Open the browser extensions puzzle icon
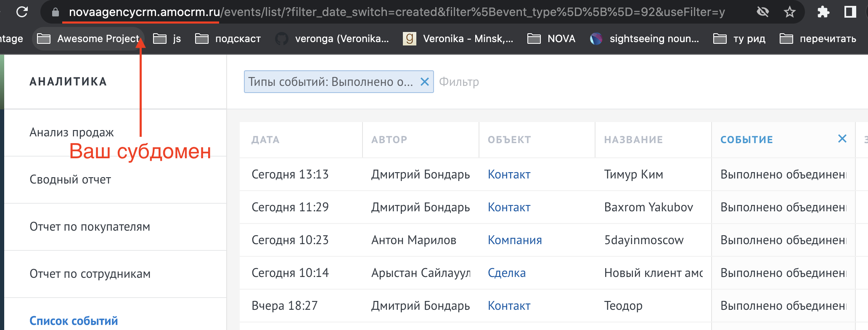The image size is (868, 330). pyautogui.click(x=823, y=12)
